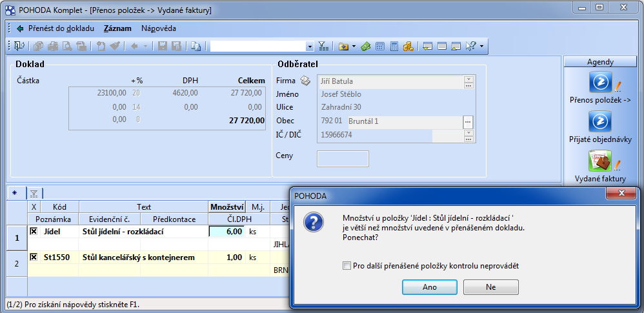Viewport: 644px width, 313px height.
Task: Select row header number 2
Action: [17, 264]
